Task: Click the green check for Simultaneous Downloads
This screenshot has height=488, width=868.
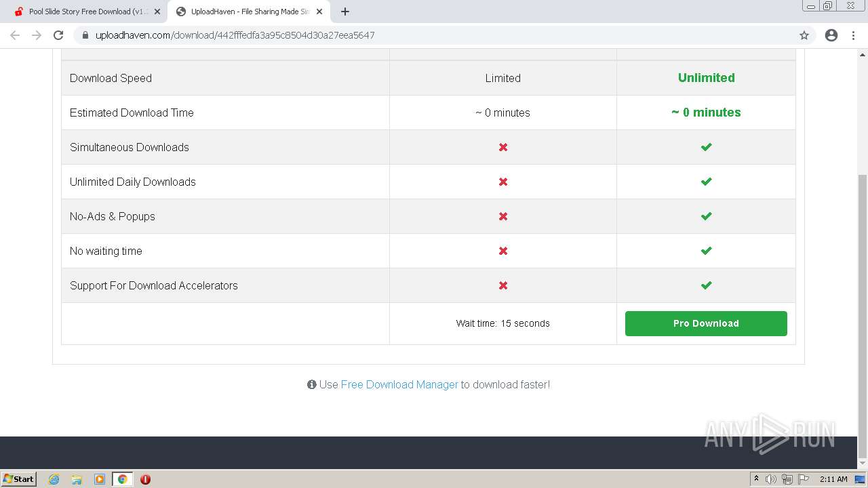Action: (x=706, y=147)
